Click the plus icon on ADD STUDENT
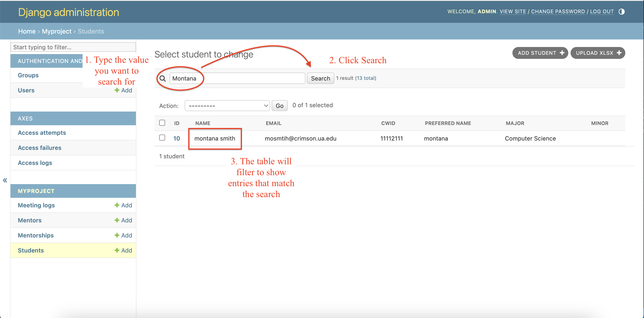 562,53
